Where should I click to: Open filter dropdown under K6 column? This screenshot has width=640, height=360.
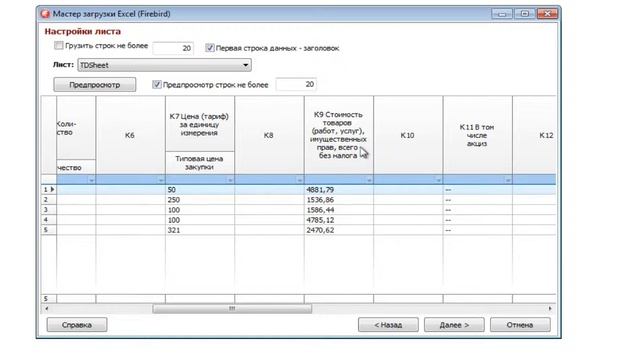pos(161,180)
